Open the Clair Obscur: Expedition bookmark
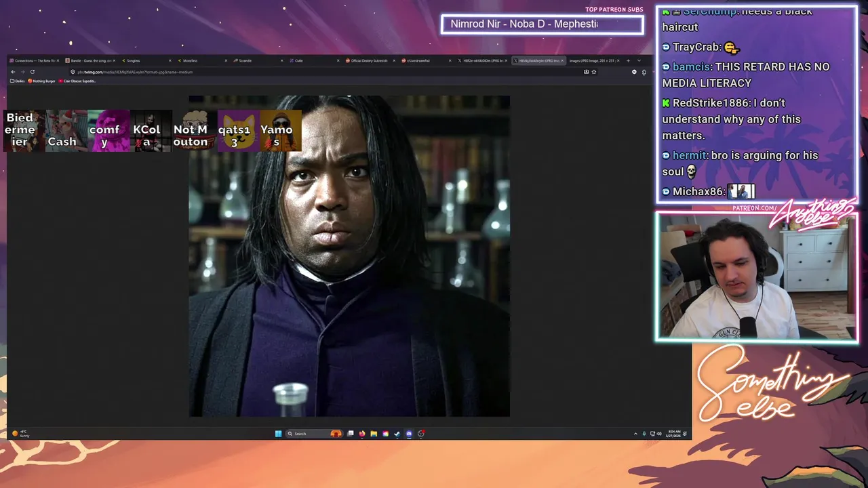 click(77, 81)
